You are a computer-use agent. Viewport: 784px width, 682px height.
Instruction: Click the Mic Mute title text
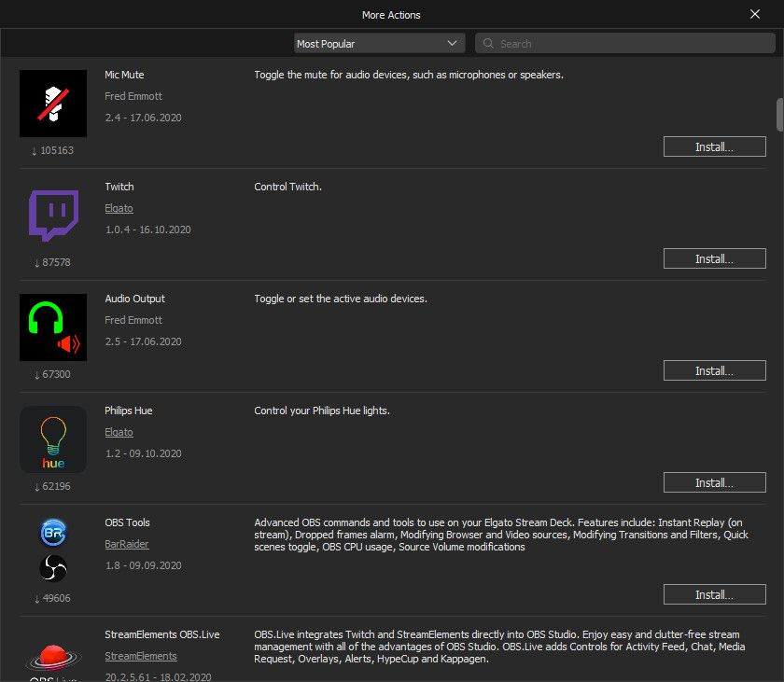point(124,75)
